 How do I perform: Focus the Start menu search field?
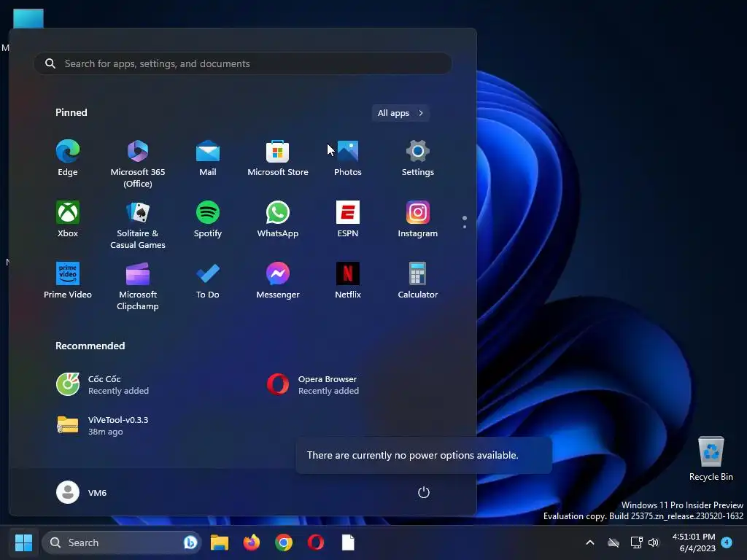(x=242, y=63)
